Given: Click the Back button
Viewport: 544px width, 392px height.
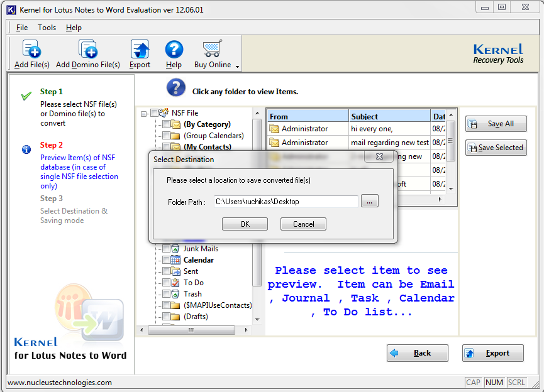Looking at the screenshot, I should pyautogui.click(x=418, y=353).
